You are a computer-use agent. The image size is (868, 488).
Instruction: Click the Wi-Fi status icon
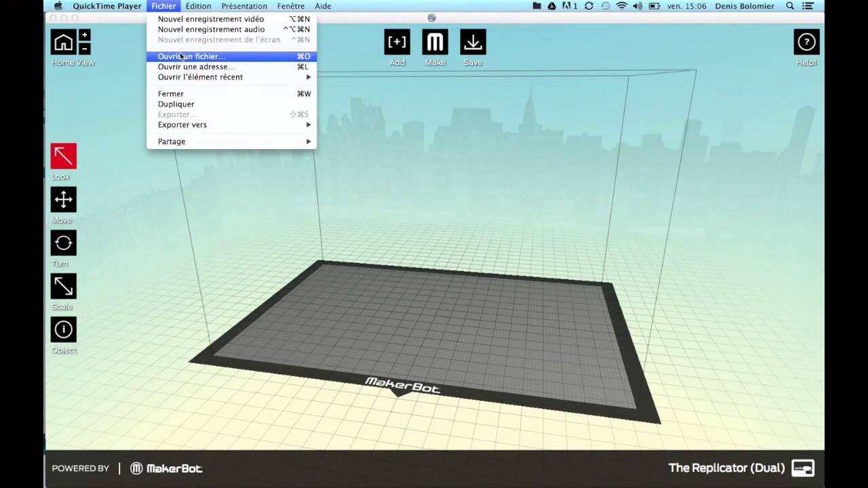click(622, 6)
